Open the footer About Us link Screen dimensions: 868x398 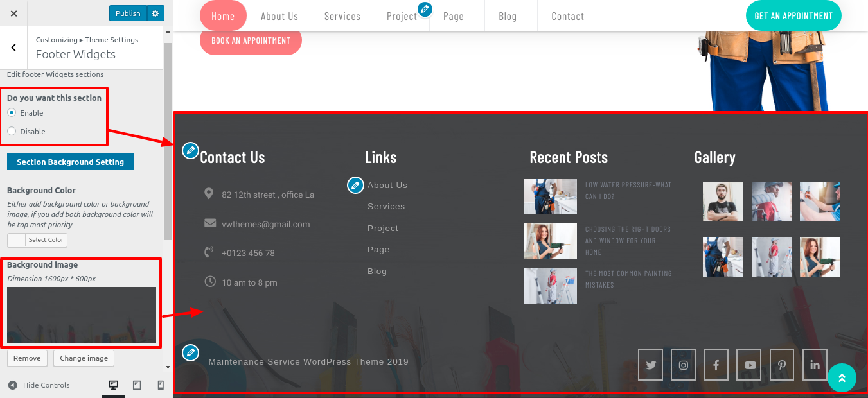(x=387, y=186)
